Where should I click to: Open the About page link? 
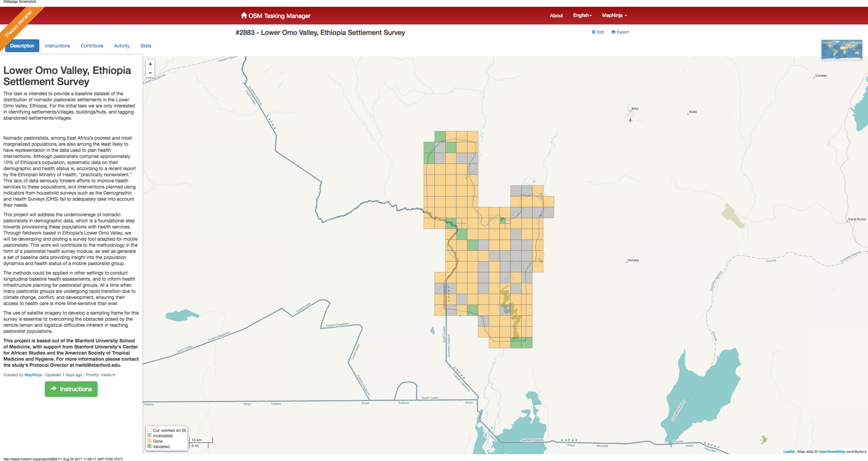click(x=556, y=16)
